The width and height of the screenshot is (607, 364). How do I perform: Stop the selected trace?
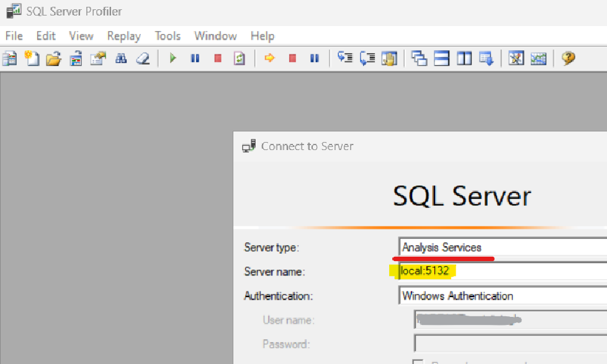pyautogui.click(x=218, y=58)
